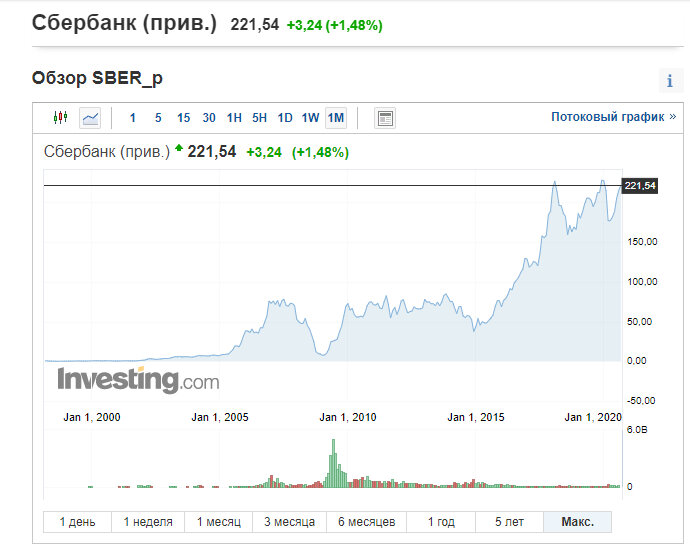Select the 1M monthly interval

click(x=336, y=118)
